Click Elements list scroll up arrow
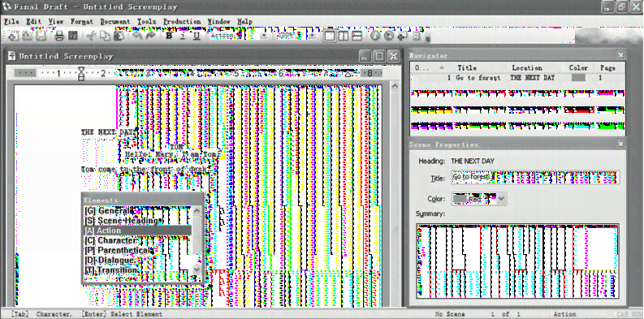The height and width of the screenshot is (319, 644). click(x=197, y=210)
